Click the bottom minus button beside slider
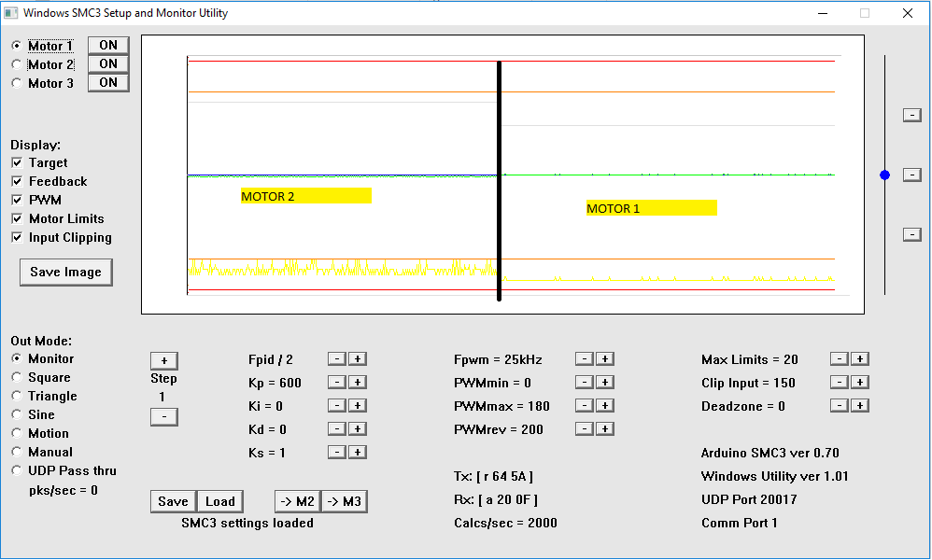This screenshot has width=932, height=560. (911, 234)
